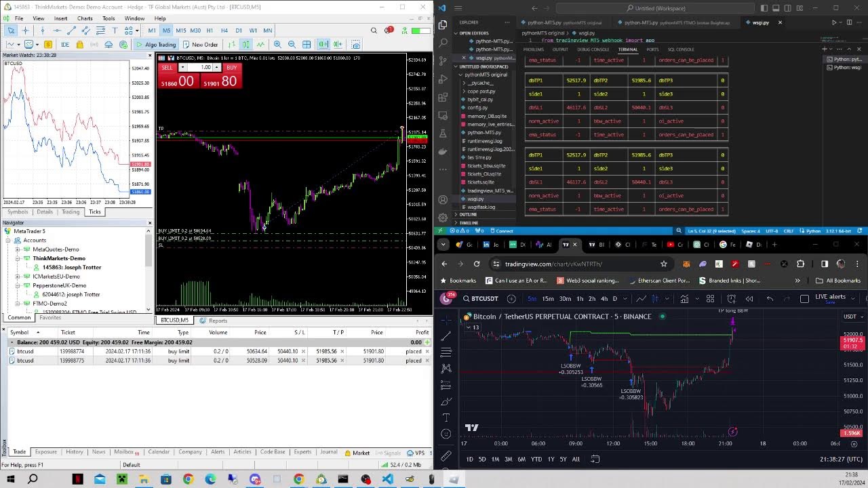
Task: Toggle MetaTrader chart auto scroll button
Action: pyautogui.click(x=323, y=45)
